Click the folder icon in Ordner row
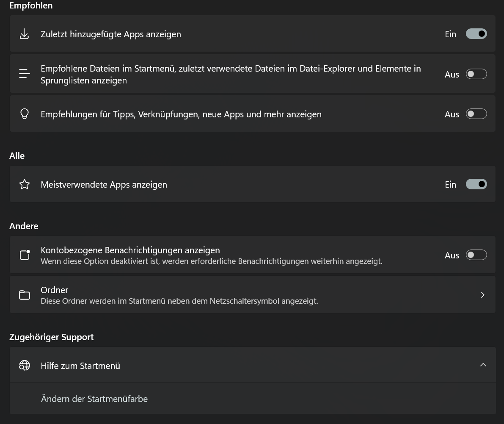 25,295
